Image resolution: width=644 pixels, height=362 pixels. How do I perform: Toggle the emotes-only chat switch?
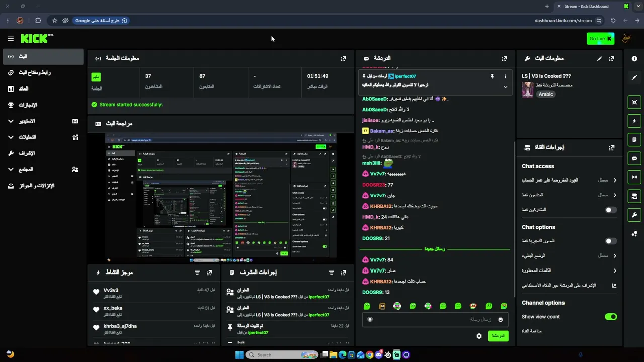[x=610, y=241]
